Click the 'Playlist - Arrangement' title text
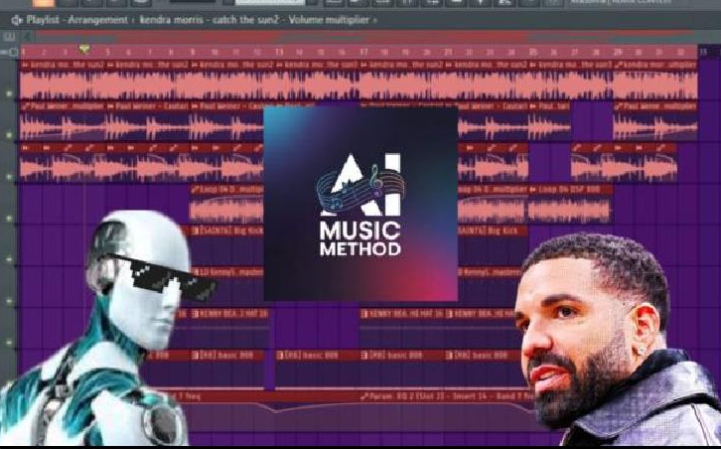This screenshot has height=449, width=721. (77, 20)
